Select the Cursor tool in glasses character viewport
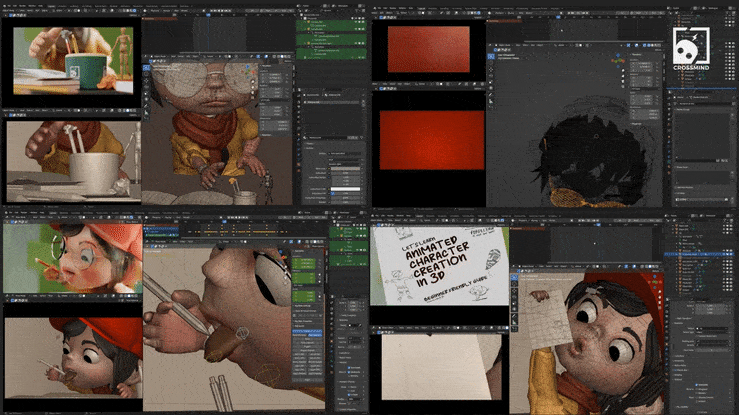The width and height of the screenshot is (739, 415). (146, 74)
